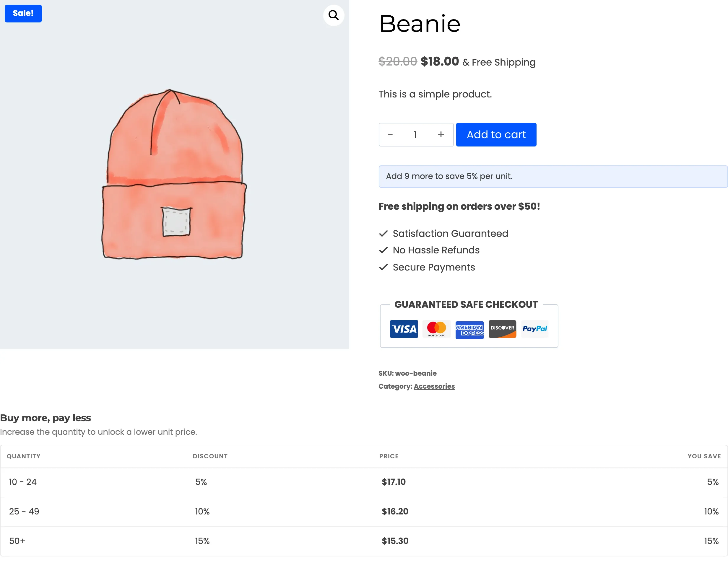Click the 'GUARANTEED SAFE CHECKOUT' label
The width and height of the screenshot is (728, 570).
tap(466, 304)
